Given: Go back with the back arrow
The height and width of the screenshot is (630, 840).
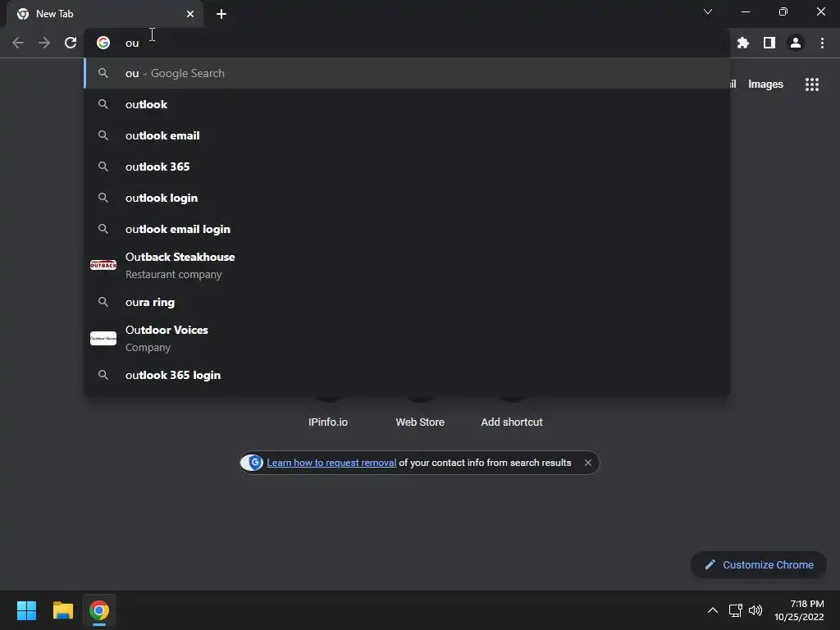Looking at the screenshot, I should tap(18, 43).
